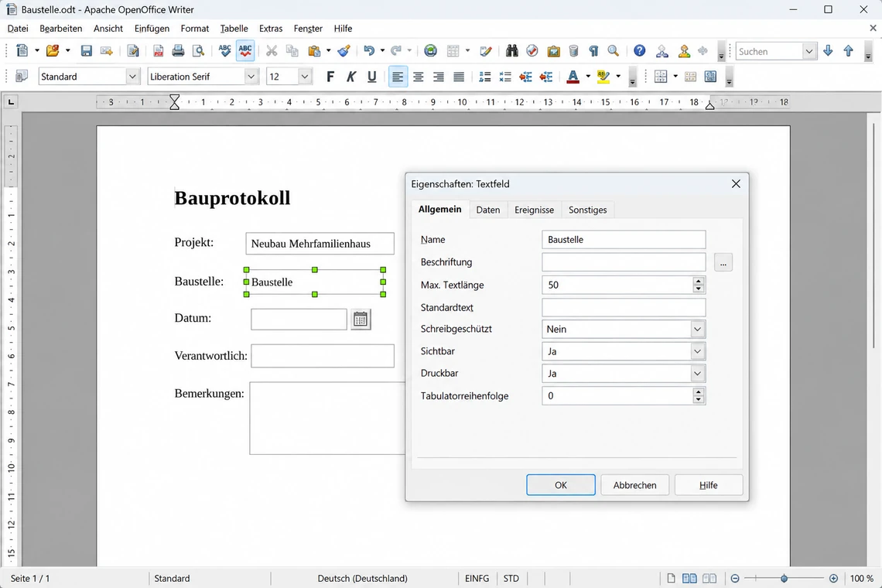Viewport: 882px width, 588px height.
Task: Open highlighting color dropdown arrow
Action: coord(618,77)
